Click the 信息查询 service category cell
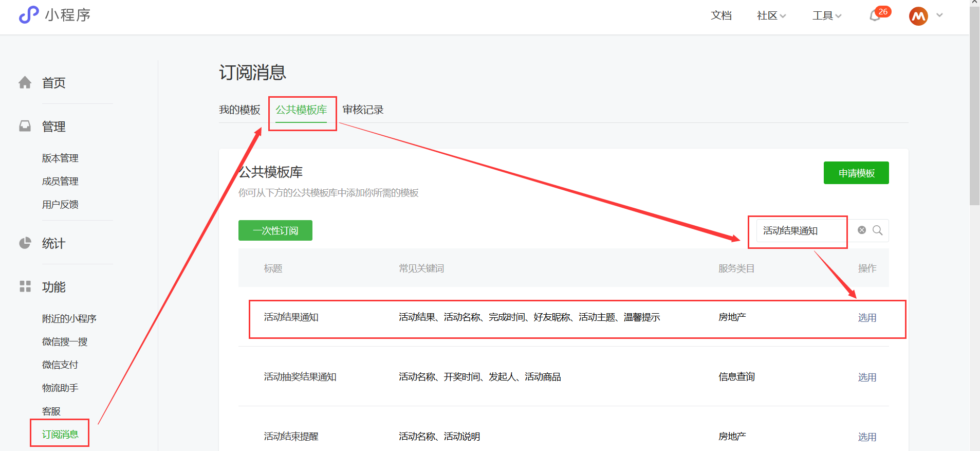 coord(736,377)
